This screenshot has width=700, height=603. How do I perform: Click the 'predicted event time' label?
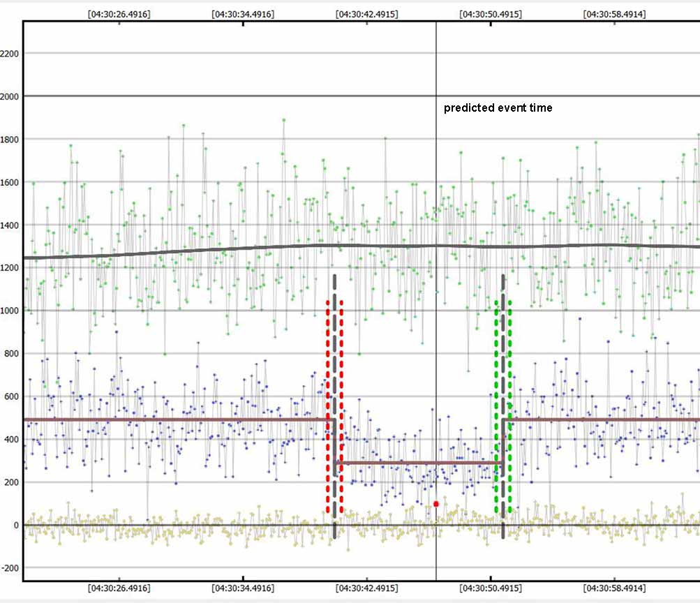point(498,108)
